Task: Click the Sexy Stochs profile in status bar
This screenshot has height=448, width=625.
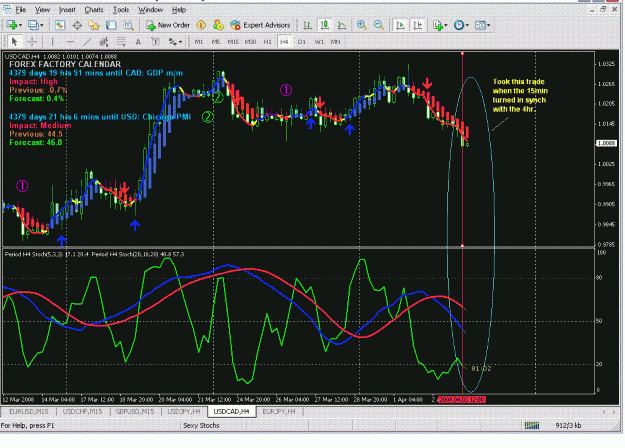Action: tap(201, 426)
